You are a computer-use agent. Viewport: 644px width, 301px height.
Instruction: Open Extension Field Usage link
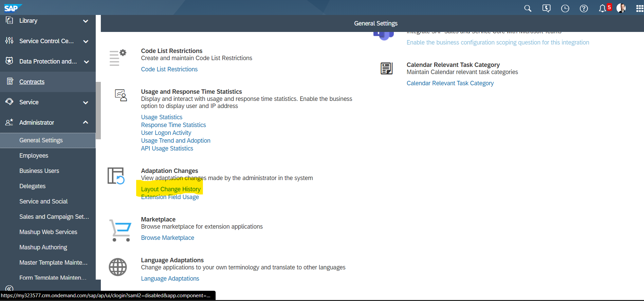pos(170,197)
